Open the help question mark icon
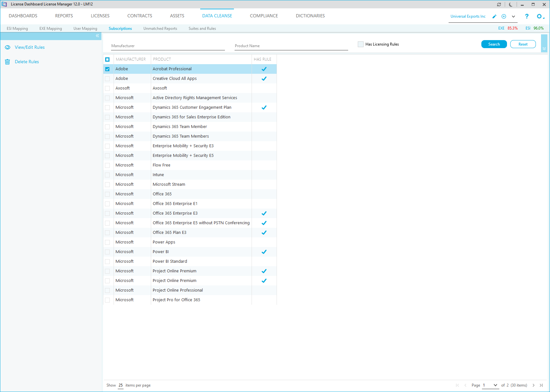 (527, 16)
